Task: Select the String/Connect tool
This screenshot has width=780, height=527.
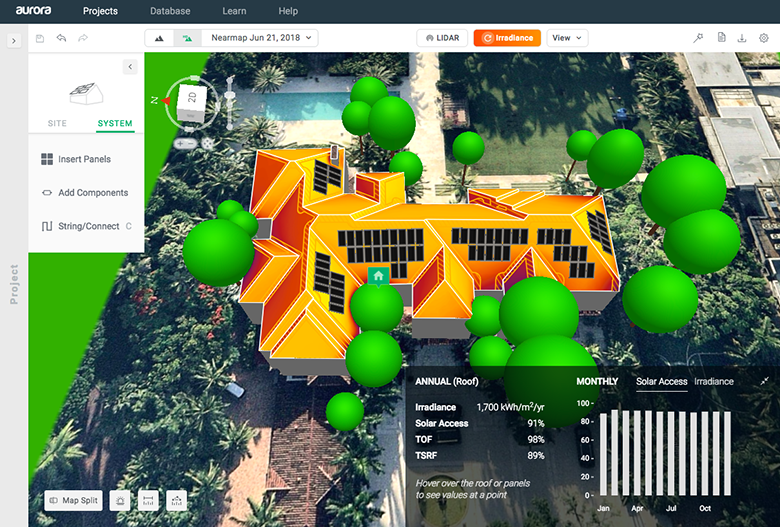Action: [x=86, y=226]
